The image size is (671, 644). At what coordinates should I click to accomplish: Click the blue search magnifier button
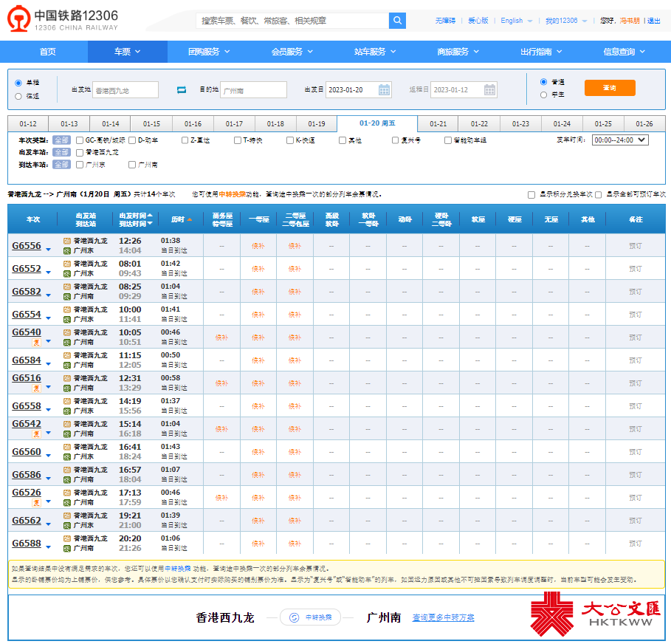pos(397,21)
